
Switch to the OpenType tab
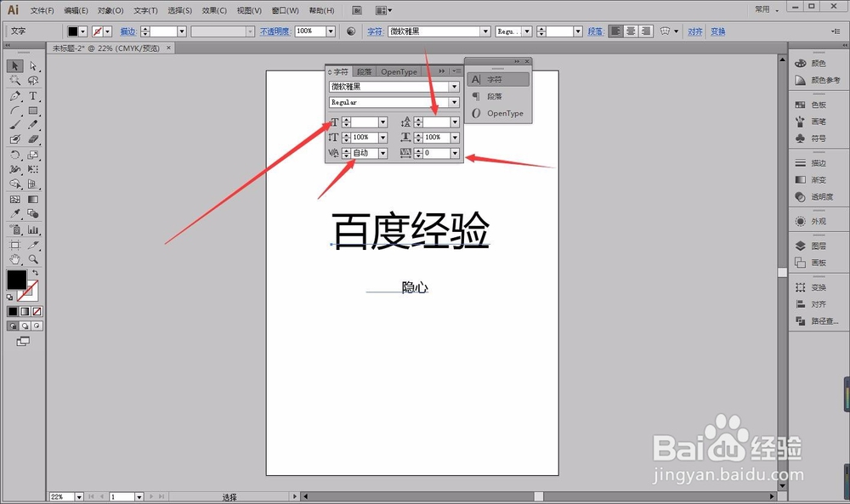[399, 71]
